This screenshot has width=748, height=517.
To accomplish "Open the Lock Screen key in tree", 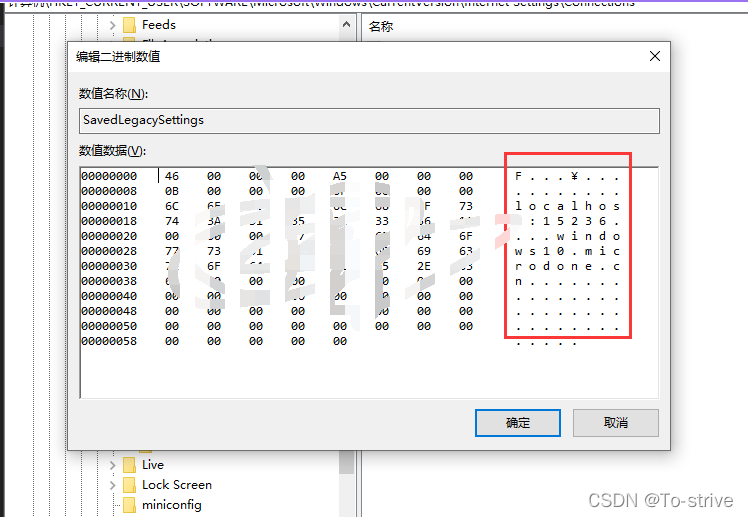I will (177, 485).
